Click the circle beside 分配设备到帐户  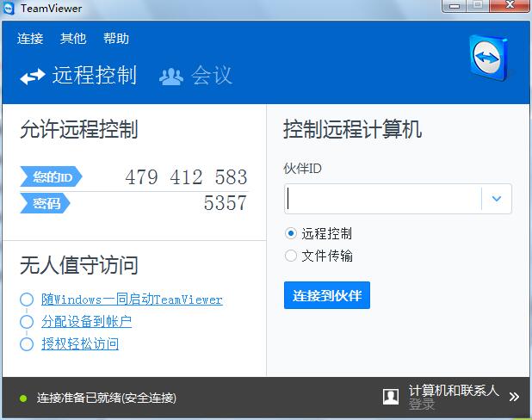pos(27,322)
